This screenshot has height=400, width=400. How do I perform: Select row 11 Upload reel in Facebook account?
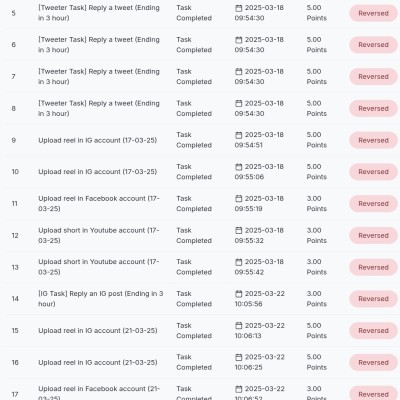tap(99, 204)
